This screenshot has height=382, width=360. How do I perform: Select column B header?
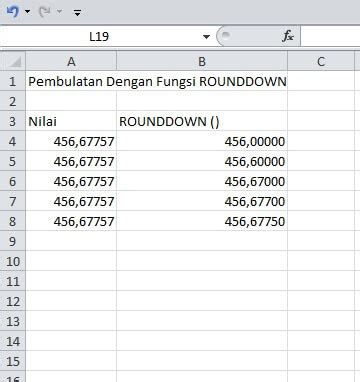coord(202,61)
